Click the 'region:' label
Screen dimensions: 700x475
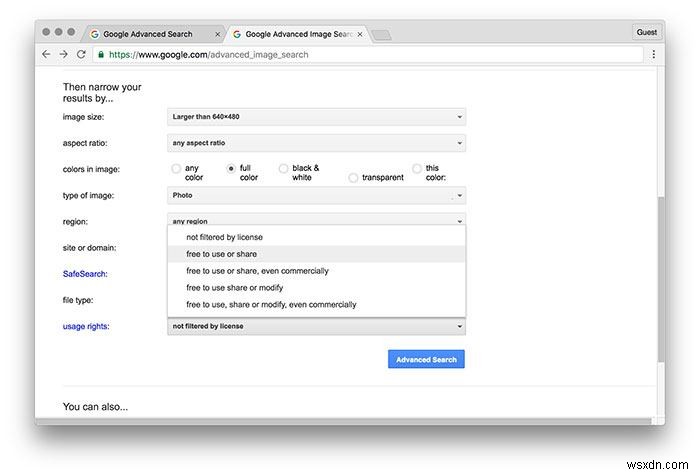pos(75,222)
